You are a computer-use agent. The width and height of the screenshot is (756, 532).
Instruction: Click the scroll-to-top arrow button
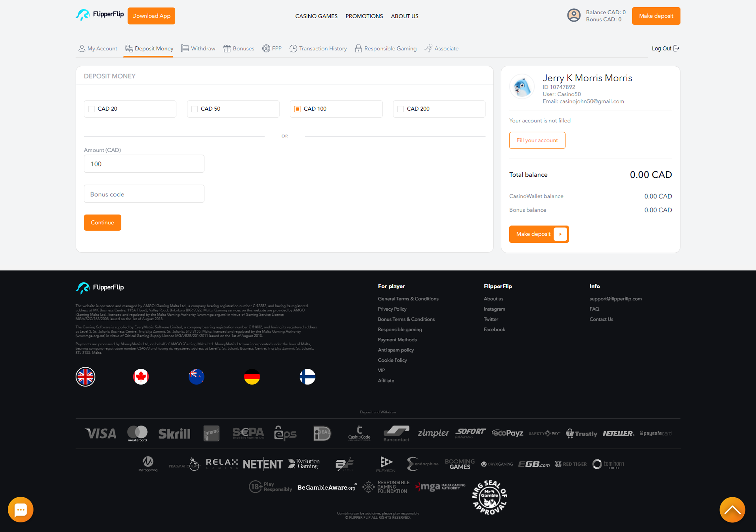coord(732,509)
